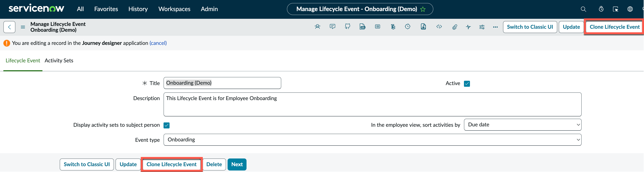Click bottom Switch to Classic UI button
This screenshot has width=644, height=172.
click(87, 164)
